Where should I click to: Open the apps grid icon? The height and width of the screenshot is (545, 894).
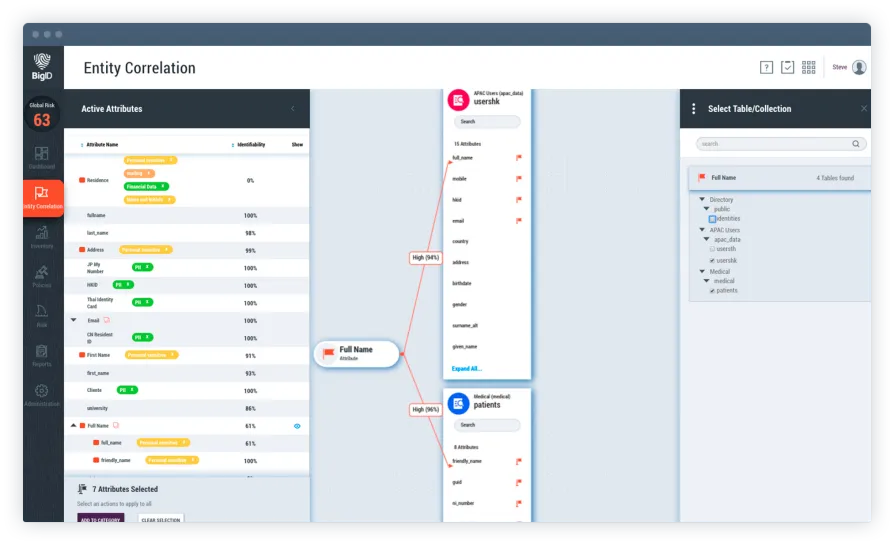coord(809,68)
